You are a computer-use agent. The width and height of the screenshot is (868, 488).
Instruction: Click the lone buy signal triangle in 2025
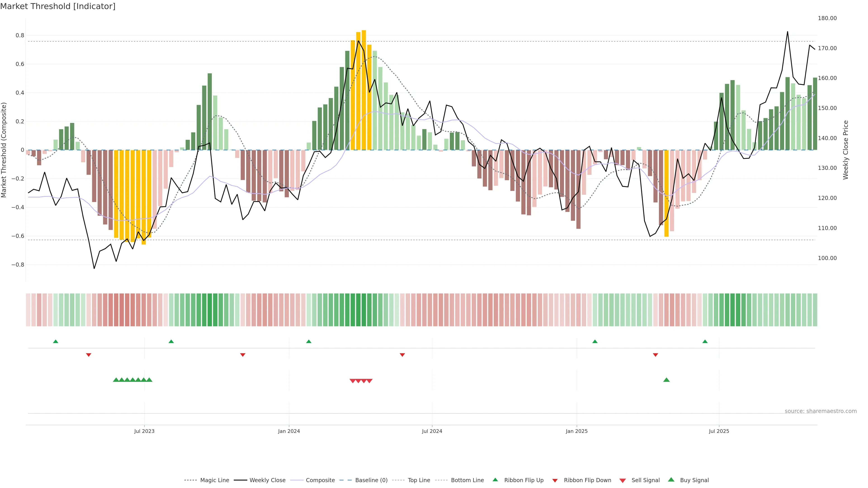point(667,380)
